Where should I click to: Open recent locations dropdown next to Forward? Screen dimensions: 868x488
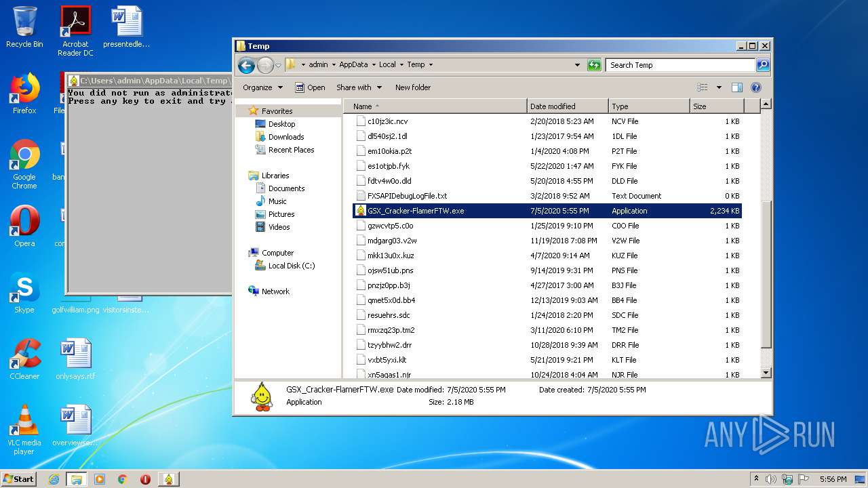pos(278,66)
